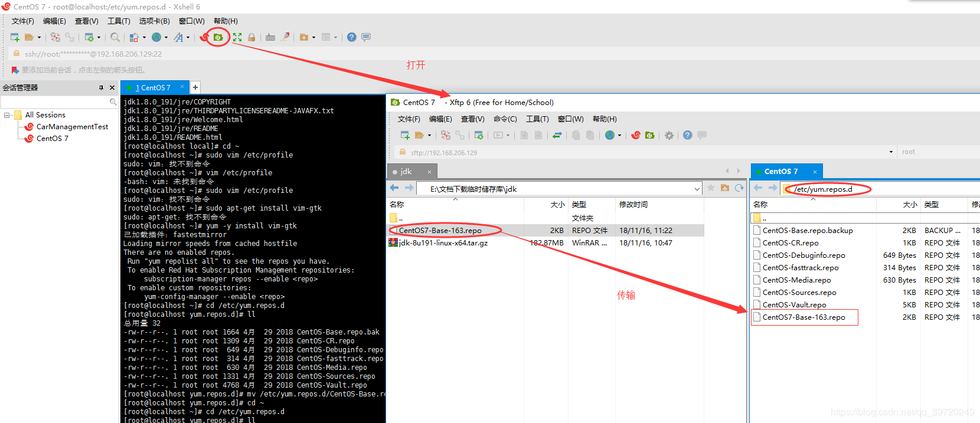Open Xshell 选项卡(B) menu
980x423 pixels.
(154, 21)
